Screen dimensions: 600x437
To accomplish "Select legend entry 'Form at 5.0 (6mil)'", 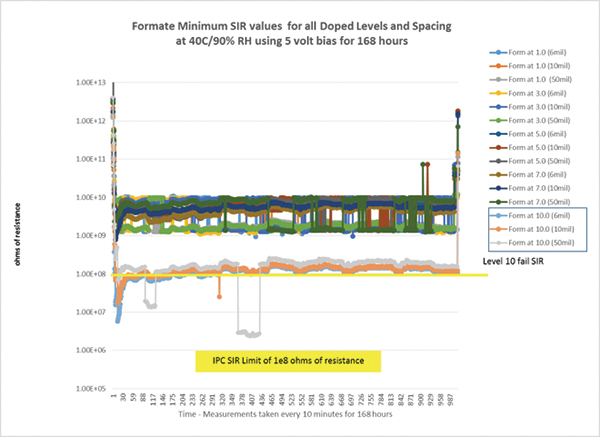I will pos(528,134).
